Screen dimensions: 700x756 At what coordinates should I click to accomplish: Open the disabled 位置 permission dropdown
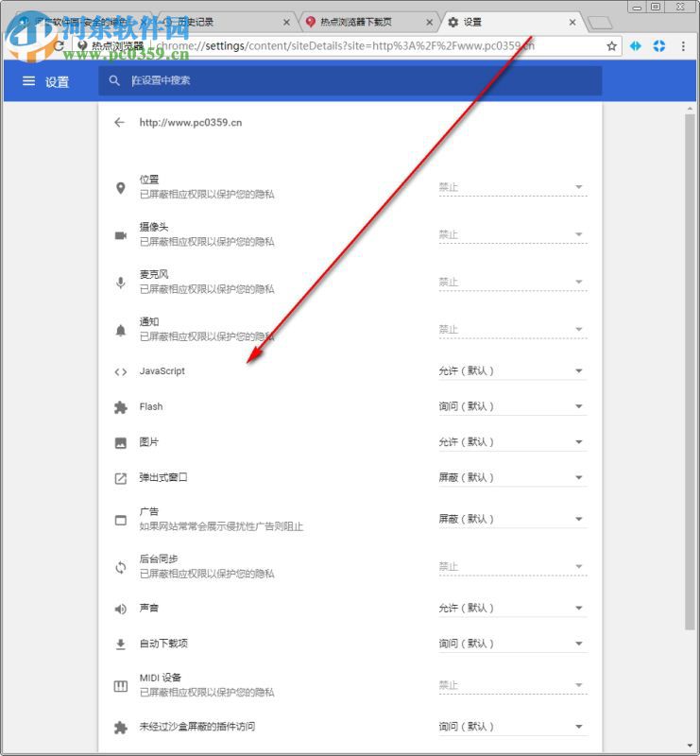coord(512,187)
